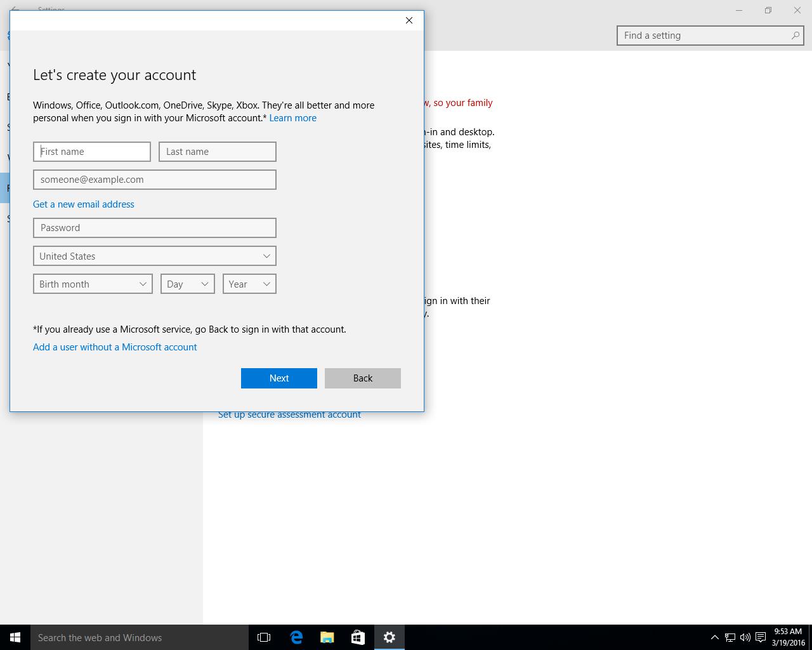Click the search magnifier in Find a setting

click(795, 36)
